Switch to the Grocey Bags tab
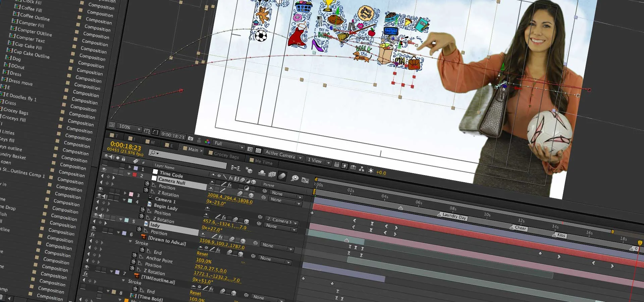Viewport: 644px width, 302px height. click(x=226, y=155)
